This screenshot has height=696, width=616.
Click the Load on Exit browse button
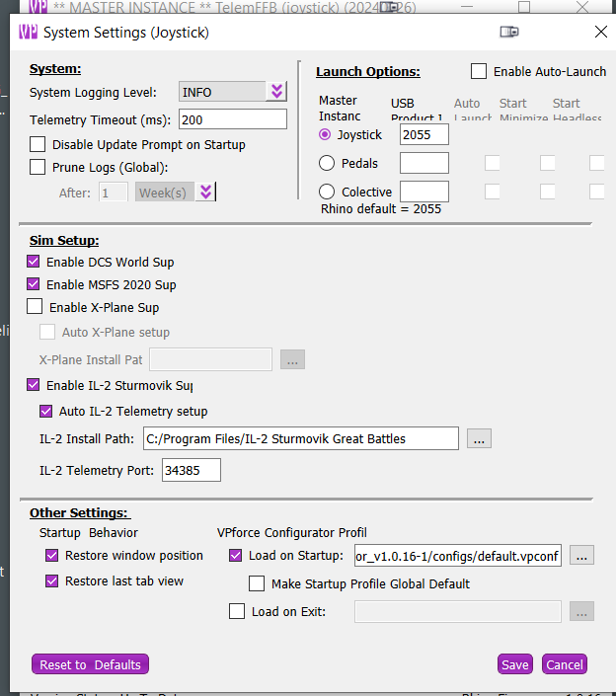582,612
